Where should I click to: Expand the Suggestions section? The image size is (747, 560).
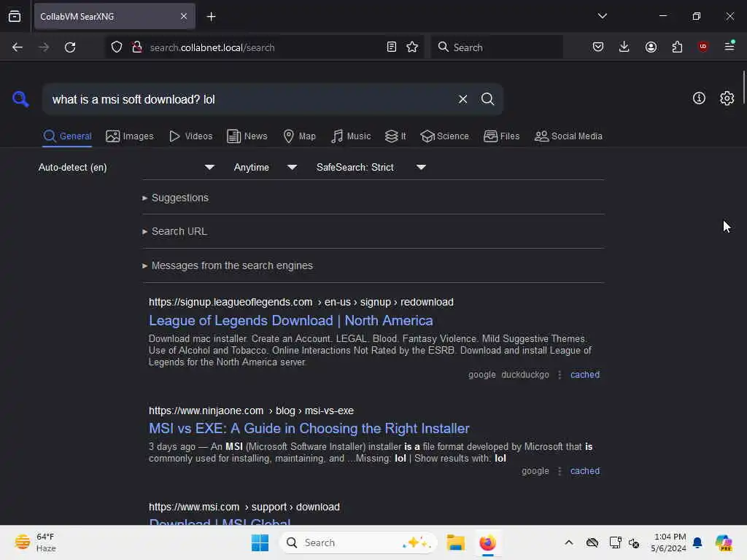coord(175,198)
